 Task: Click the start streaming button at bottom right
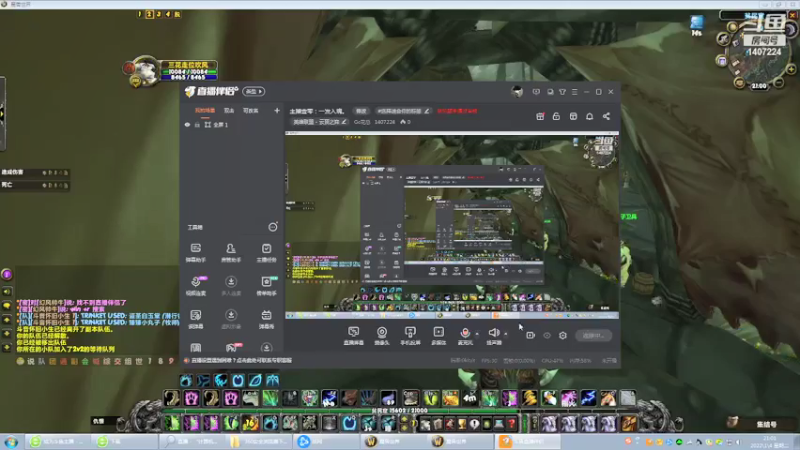(x=593, y=335)
